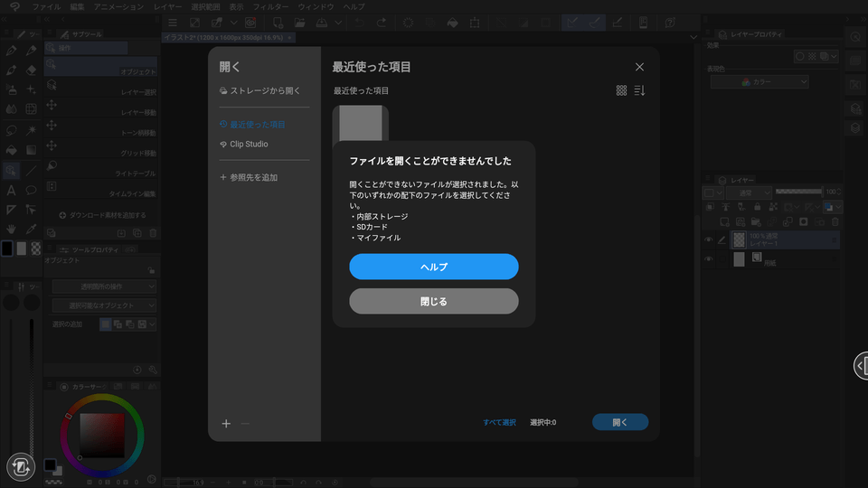Click the New canvas icon in command bar
Viewport: 868px width, 488px height.
pyautogui.click(x=278, y=23)
